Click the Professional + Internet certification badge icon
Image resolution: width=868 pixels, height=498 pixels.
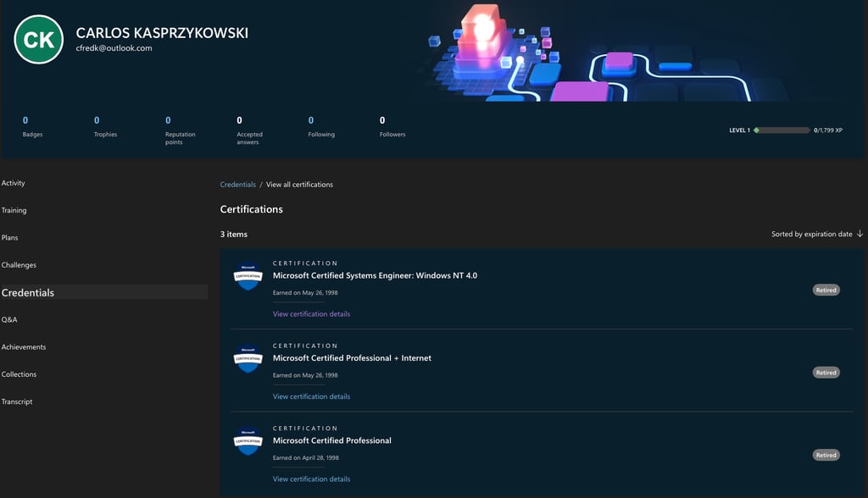tap(248, 358)
